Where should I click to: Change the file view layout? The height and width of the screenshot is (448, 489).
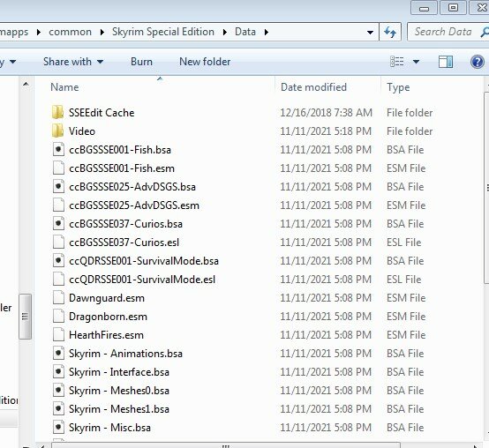pos(397,62)
